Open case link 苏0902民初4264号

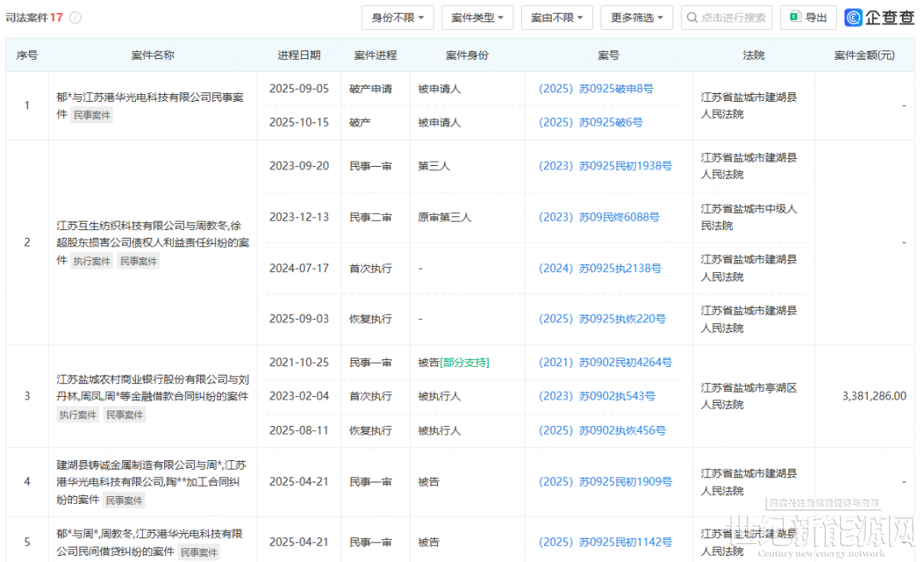tap(605, 363)
